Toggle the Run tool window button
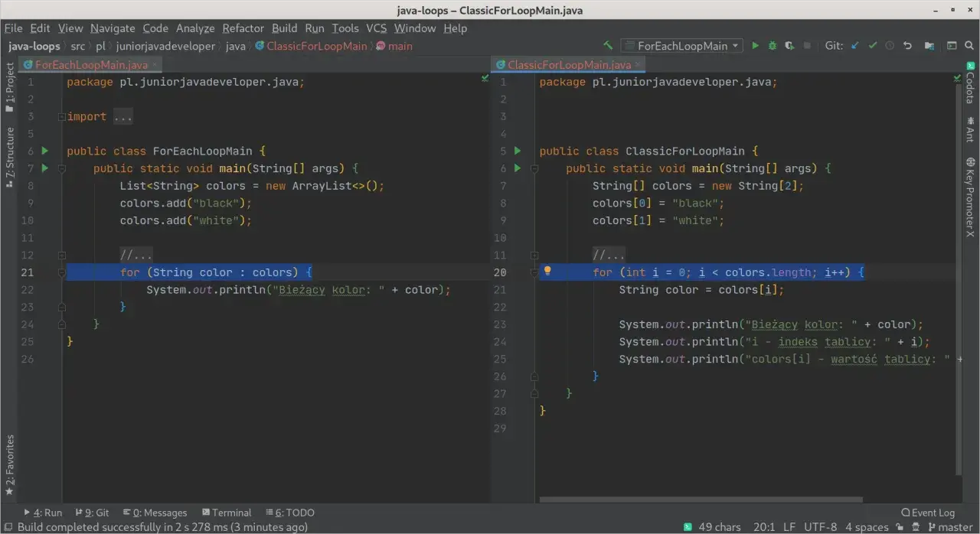Viewport: 980px width, 534px height. click(43, 513)
